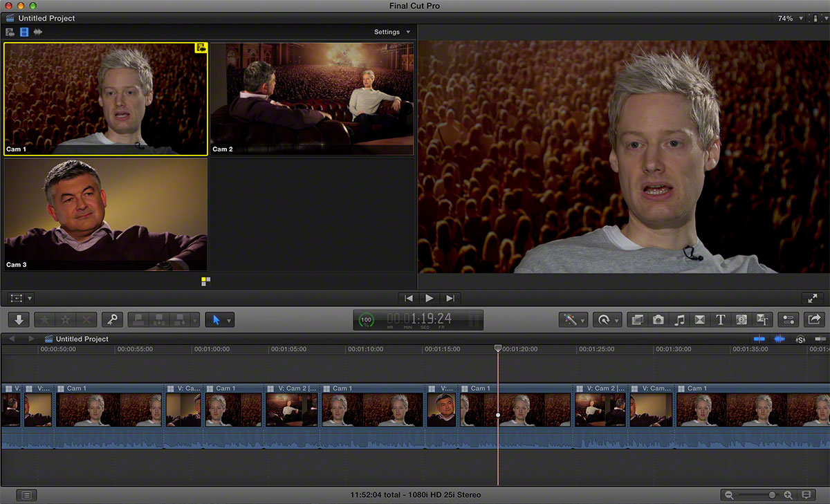Select the Cam 3 clip near 00:01:15
830x504 pixels.
coord(441,406)
